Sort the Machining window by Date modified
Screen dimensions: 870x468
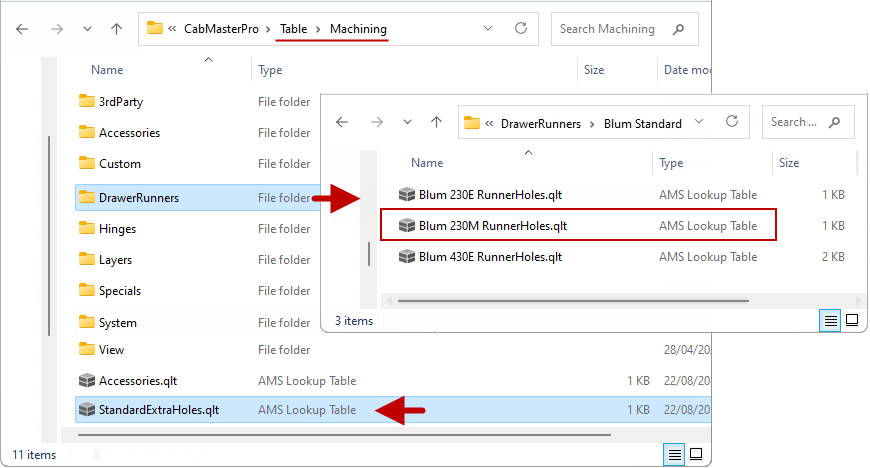(x=687, y=70)
